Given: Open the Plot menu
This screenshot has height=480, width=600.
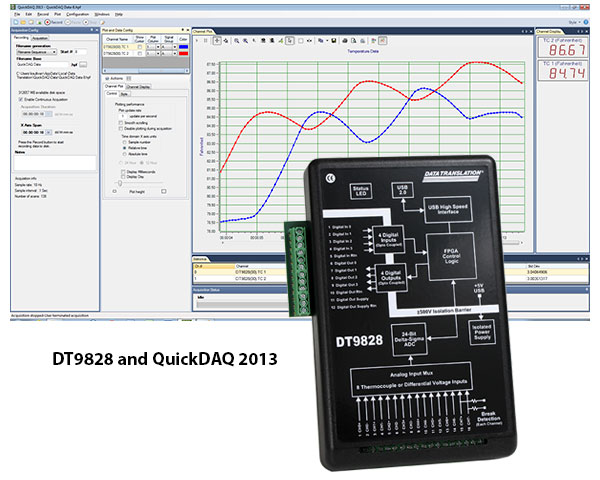Looking at the screenshot, I should click(57, 14).
